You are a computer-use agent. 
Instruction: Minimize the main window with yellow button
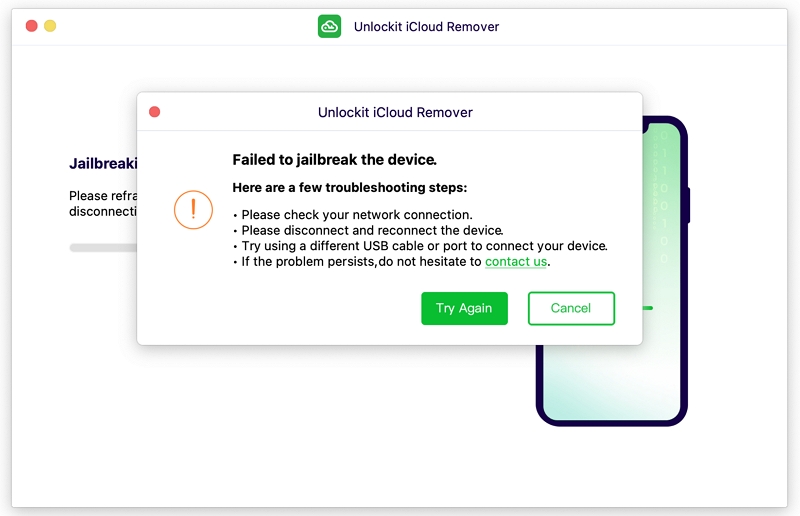(x=50, y=26)
